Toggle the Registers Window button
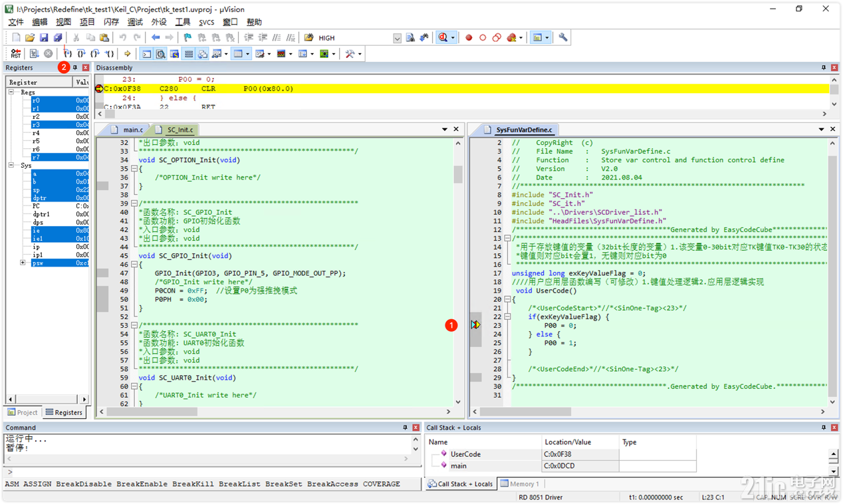Screen dimensions: 843x504 point(188,54)
